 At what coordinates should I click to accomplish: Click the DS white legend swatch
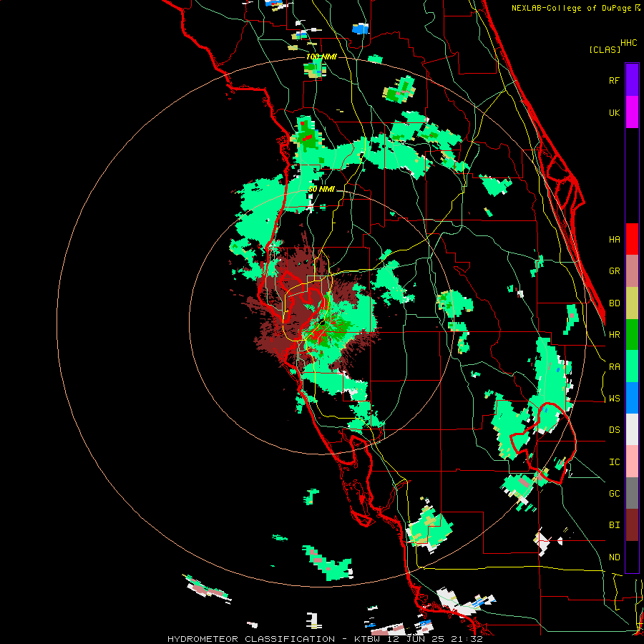[x=632, y=429]
